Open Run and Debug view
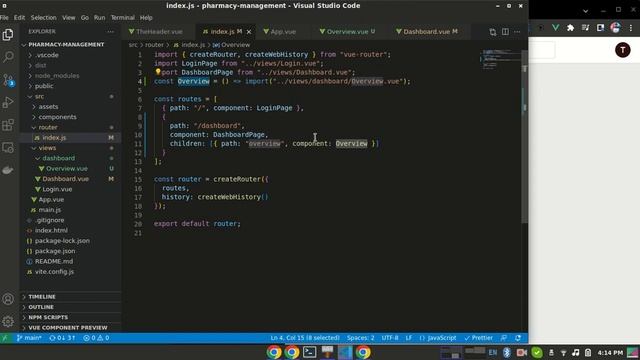 pos(8,102)
